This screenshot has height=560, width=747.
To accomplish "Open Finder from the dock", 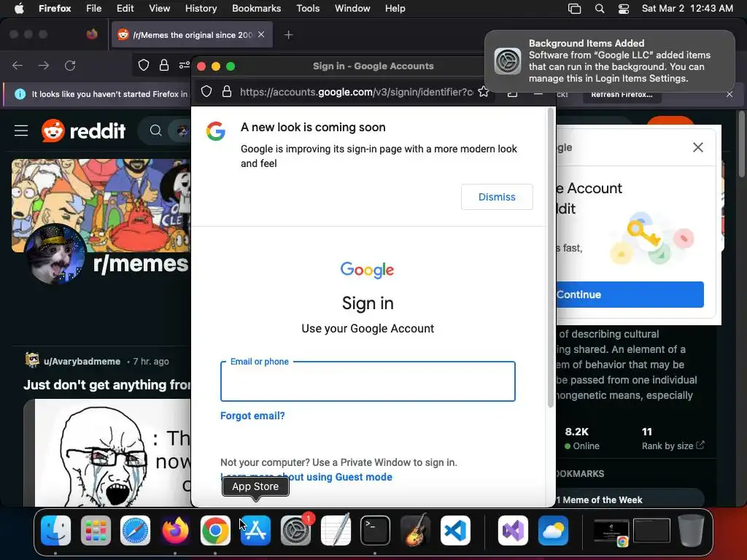I will click(x=55, y=530).
